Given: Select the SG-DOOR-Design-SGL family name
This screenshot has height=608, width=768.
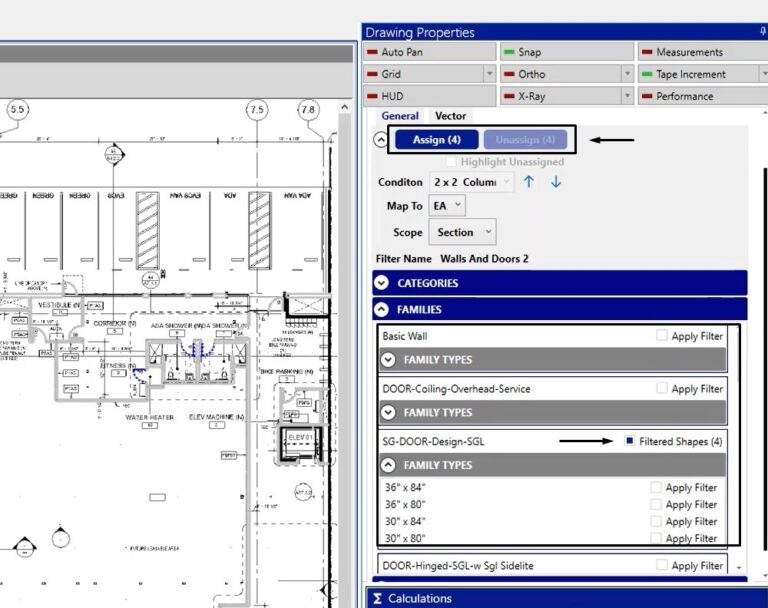Looking at the screenshot, I should click(433, 441).
